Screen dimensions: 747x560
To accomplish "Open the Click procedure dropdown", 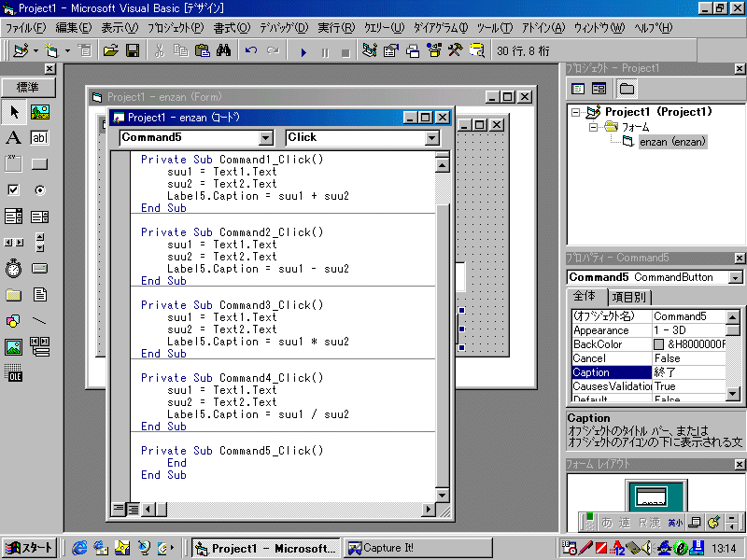I will click(x=431, y=138).
